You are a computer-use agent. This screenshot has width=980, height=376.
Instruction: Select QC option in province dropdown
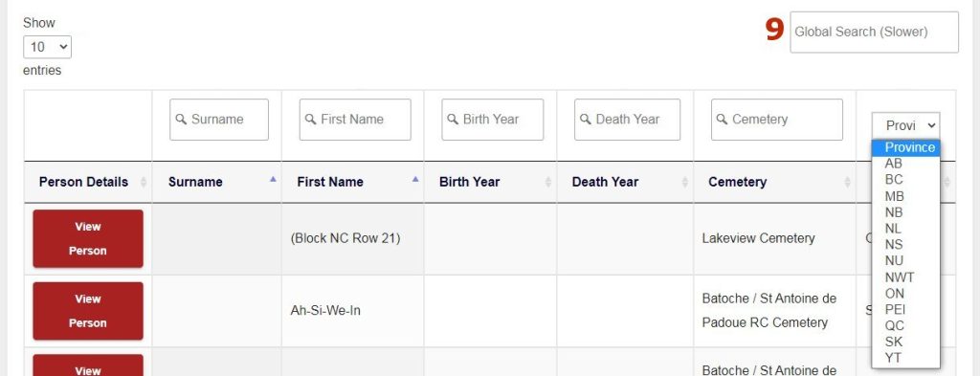[x=895, y=325]
